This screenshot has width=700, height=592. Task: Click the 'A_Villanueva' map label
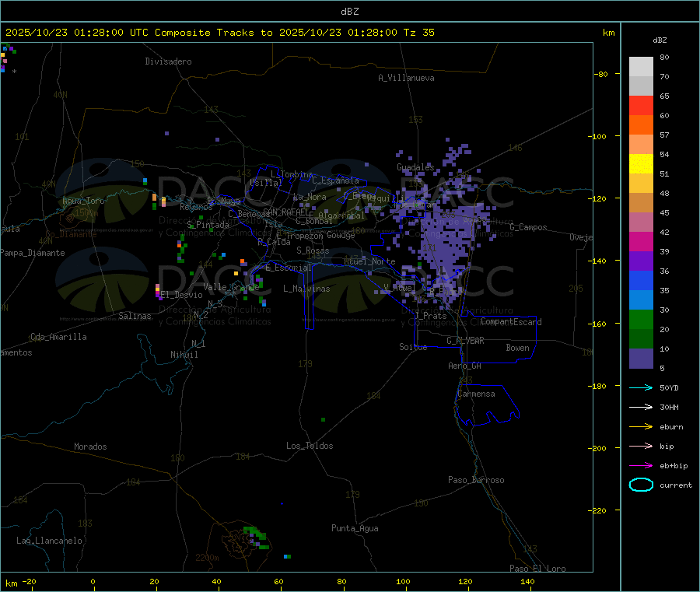coord(406,78)
